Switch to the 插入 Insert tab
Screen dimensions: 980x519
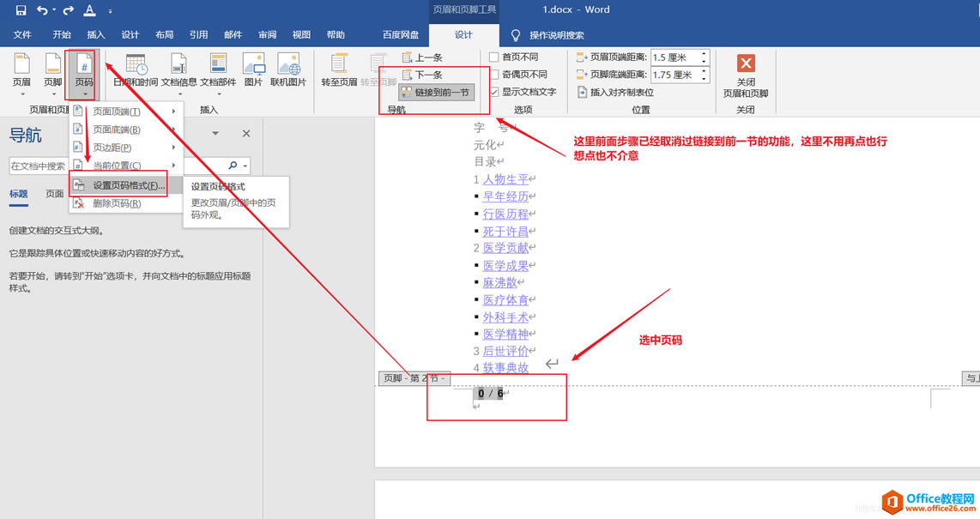(x=95, y=35)
